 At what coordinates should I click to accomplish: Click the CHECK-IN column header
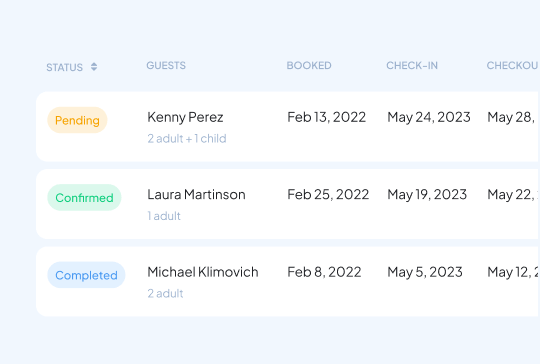point(412,65)
